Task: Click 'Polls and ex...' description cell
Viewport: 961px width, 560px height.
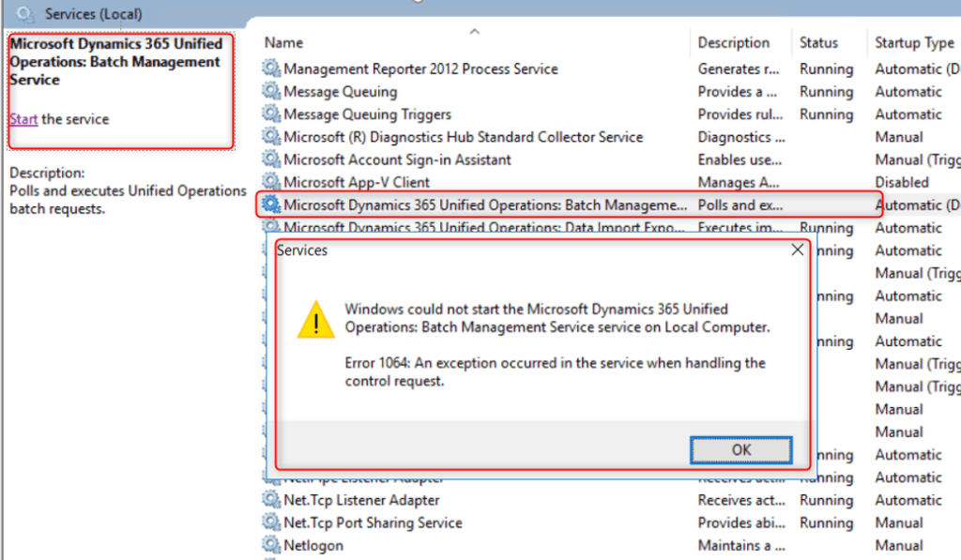Action: point(740,205)
